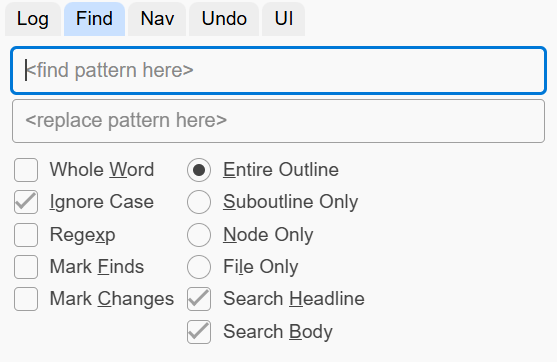Click into the replace pattern field
Viewport: 557px width, 362px height.
[278, 121]
